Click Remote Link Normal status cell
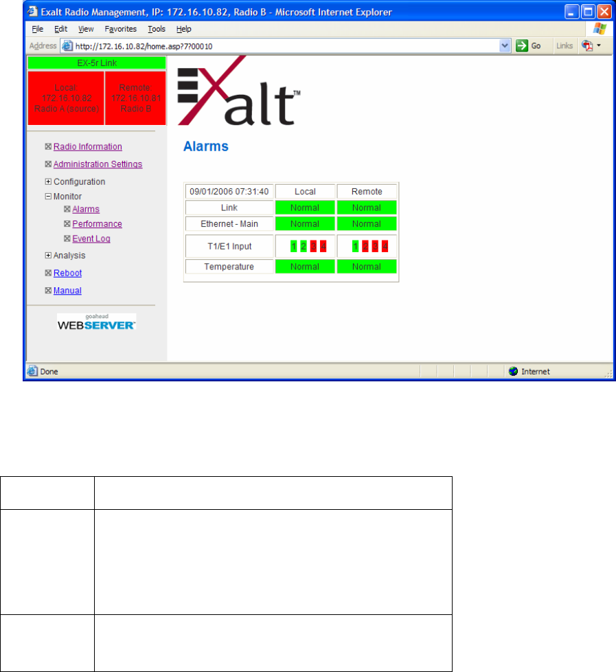 click(367, 208)
